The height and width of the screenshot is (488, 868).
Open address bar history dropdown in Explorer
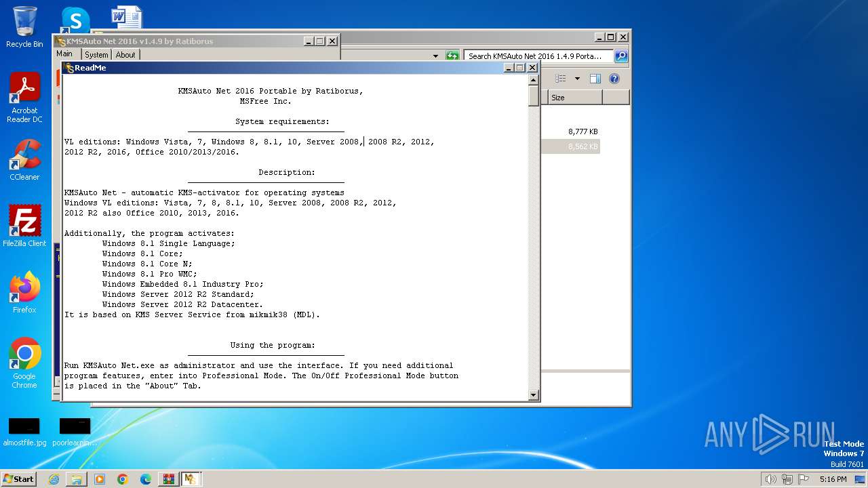435,56
